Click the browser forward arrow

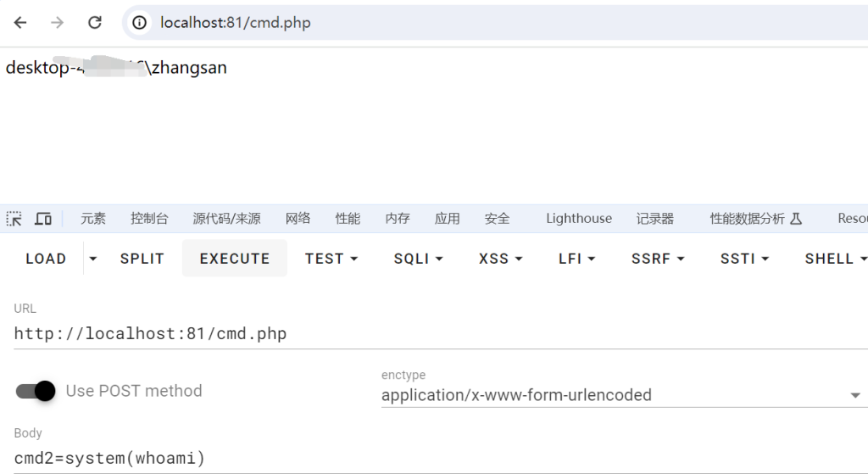tap(57, 23)
